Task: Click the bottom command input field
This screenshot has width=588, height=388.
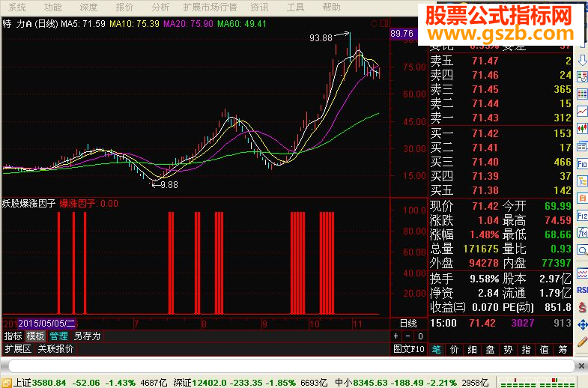Action: (291, 366)
